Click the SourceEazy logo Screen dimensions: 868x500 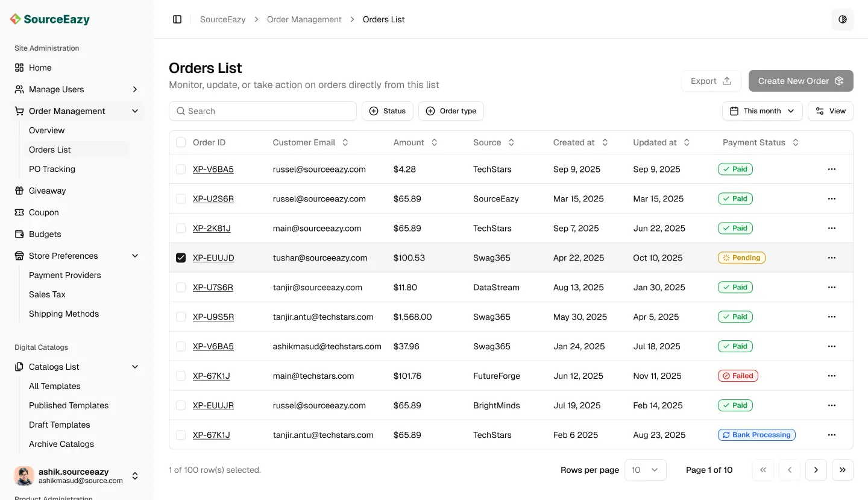(x=50, y=19)
